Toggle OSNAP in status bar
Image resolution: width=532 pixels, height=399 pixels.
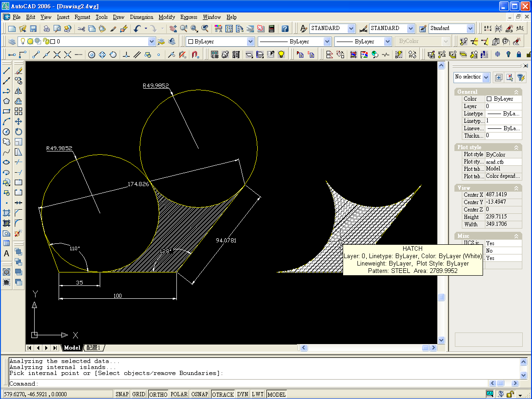point(199,394)
